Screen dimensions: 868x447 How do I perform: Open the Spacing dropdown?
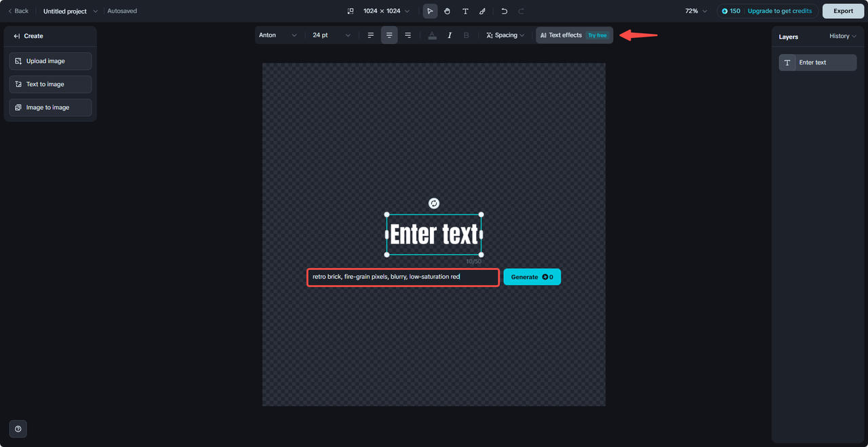tap(505, 35)
